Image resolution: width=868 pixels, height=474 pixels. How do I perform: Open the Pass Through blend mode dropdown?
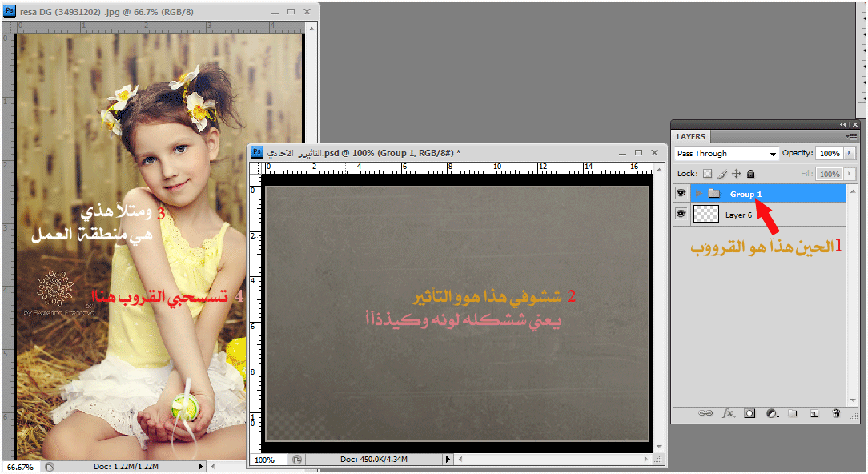click(726, 154)
